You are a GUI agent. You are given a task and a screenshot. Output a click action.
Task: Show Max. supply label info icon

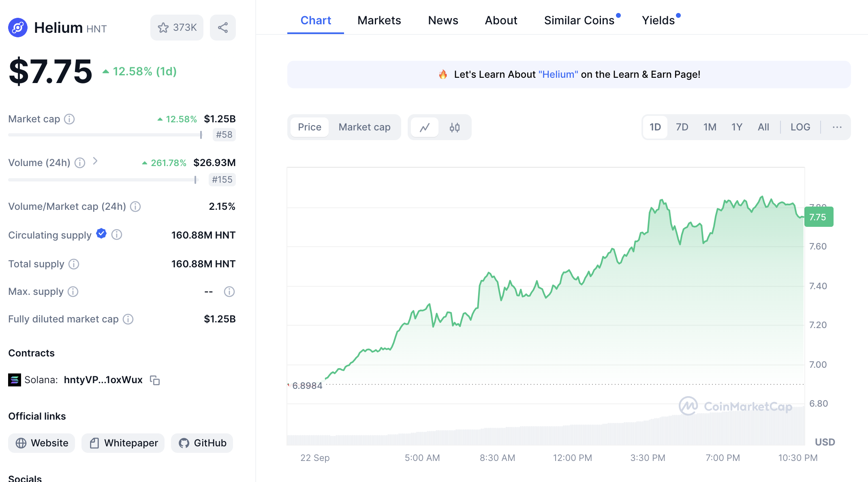[73, 292]
